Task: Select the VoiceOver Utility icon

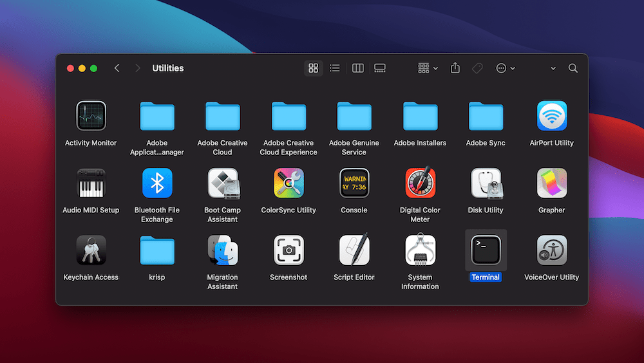Action: (x=552, y=250)
